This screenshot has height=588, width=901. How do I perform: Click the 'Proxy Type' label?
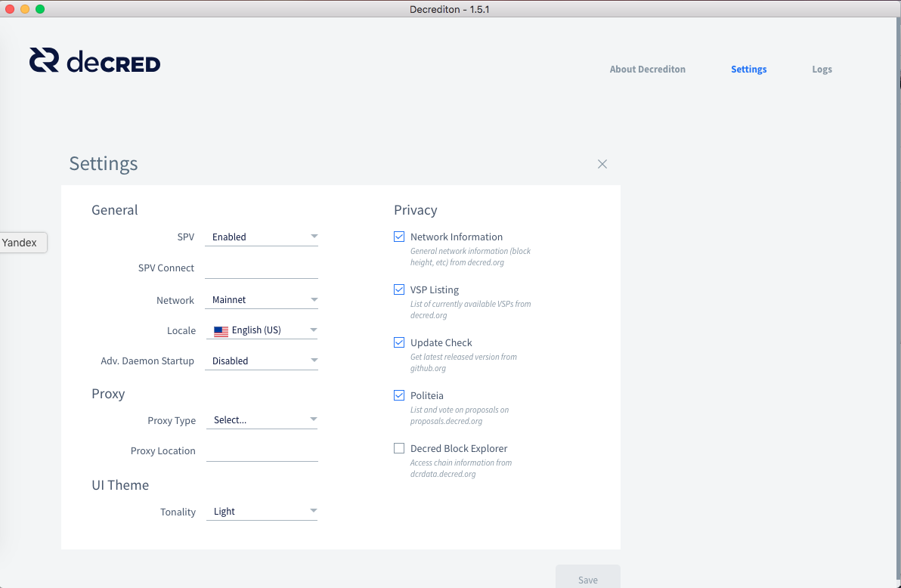(172, 421)
